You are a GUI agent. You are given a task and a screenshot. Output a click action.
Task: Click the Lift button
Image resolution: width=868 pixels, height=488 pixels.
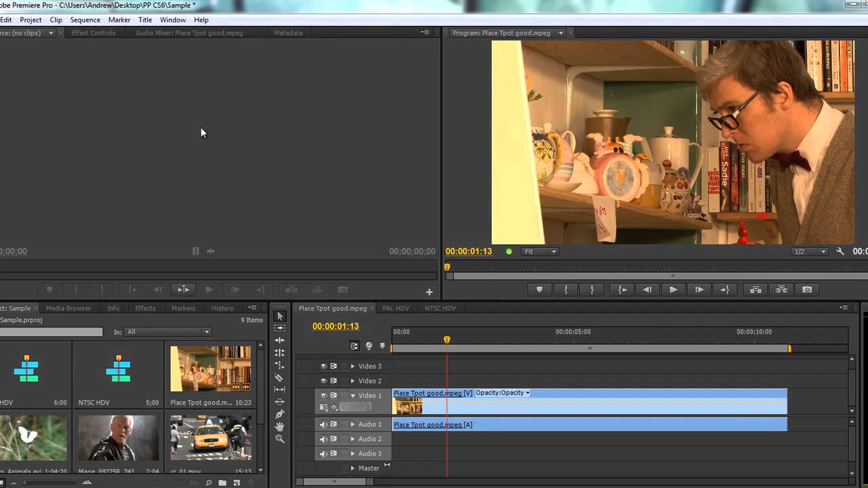755,289
